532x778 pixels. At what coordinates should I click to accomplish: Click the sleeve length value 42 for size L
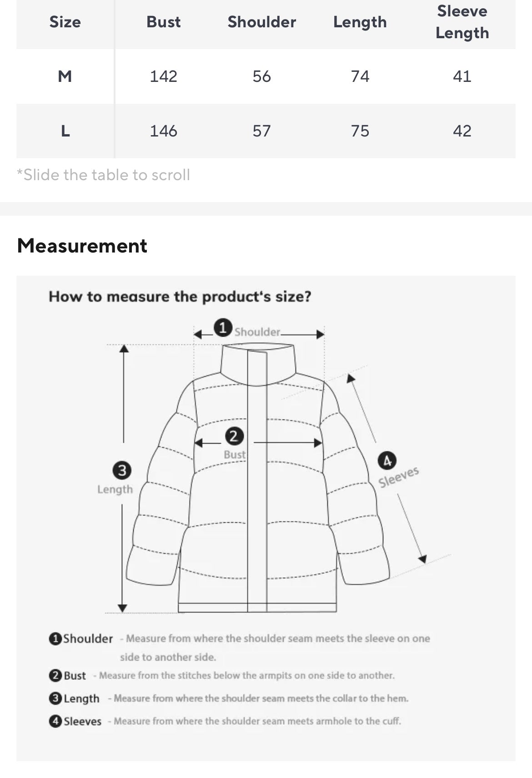point(462,131)
